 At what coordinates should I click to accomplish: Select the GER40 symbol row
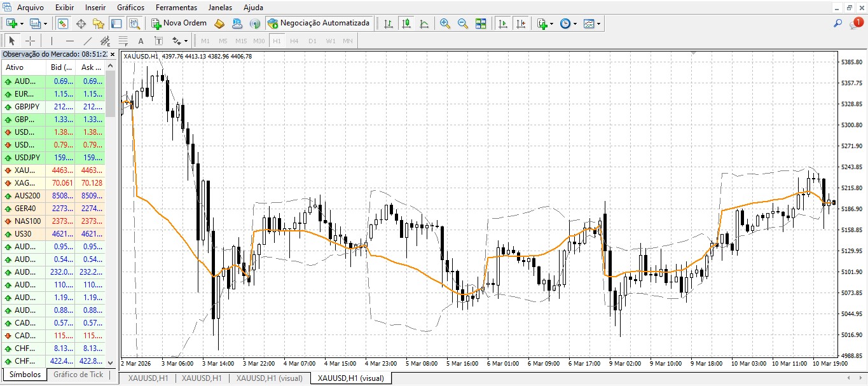[53, 209]
